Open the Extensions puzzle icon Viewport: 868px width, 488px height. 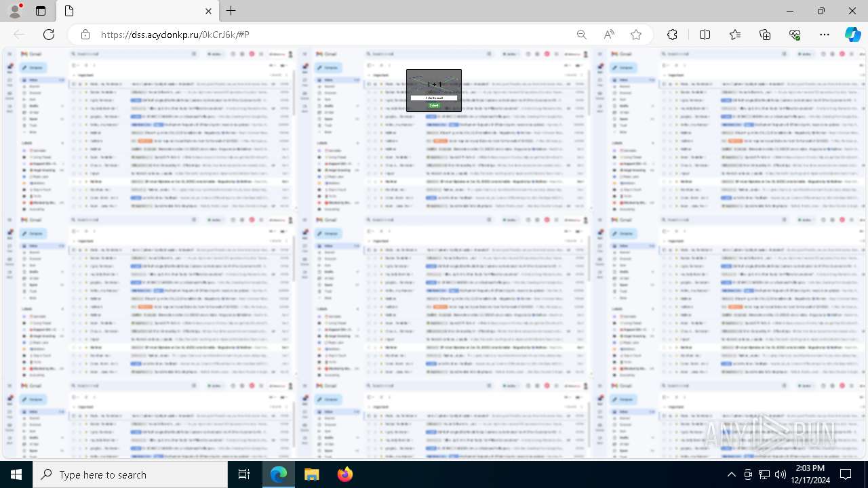(672, 35)
